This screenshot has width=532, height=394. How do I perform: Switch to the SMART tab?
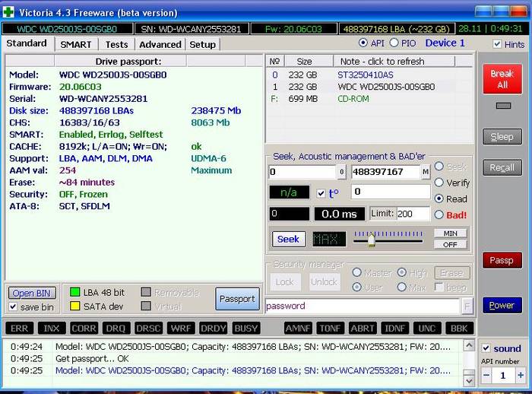76,45
